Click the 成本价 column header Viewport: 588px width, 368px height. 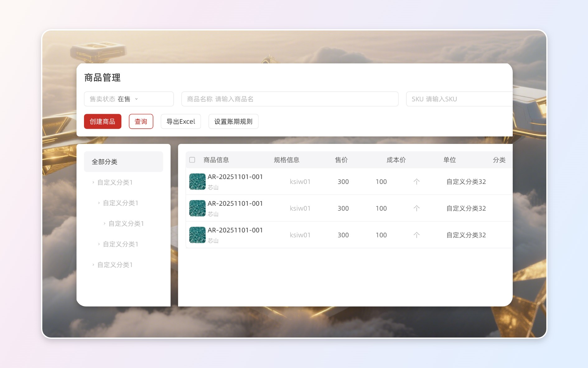396,160
